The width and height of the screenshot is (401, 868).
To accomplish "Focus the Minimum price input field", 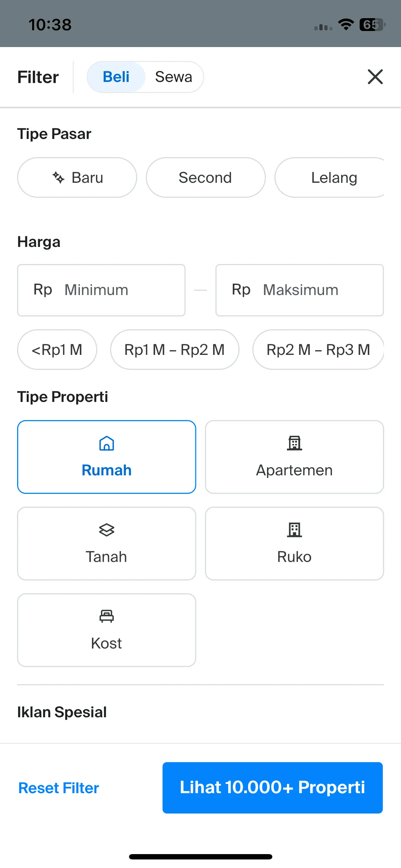I will coord(101,290).
